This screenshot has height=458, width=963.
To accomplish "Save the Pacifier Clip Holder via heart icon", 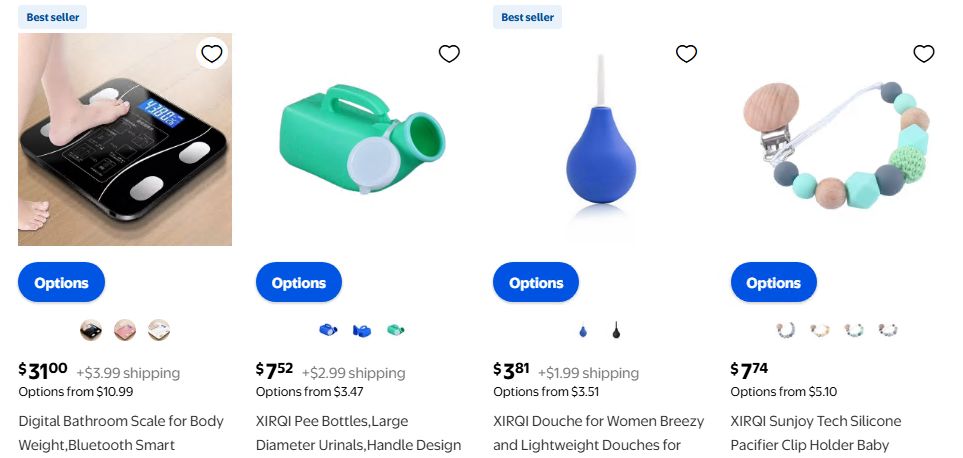I will pos(924,54).
